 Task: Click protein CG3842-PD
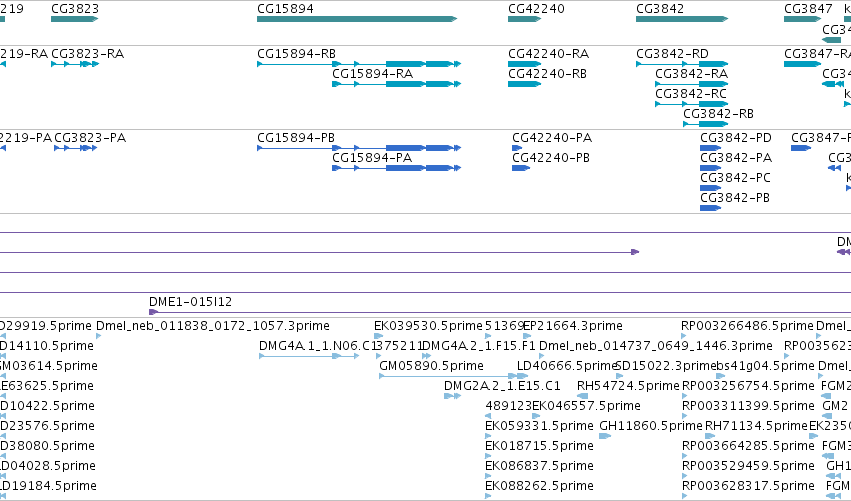[x=710, y=148]
